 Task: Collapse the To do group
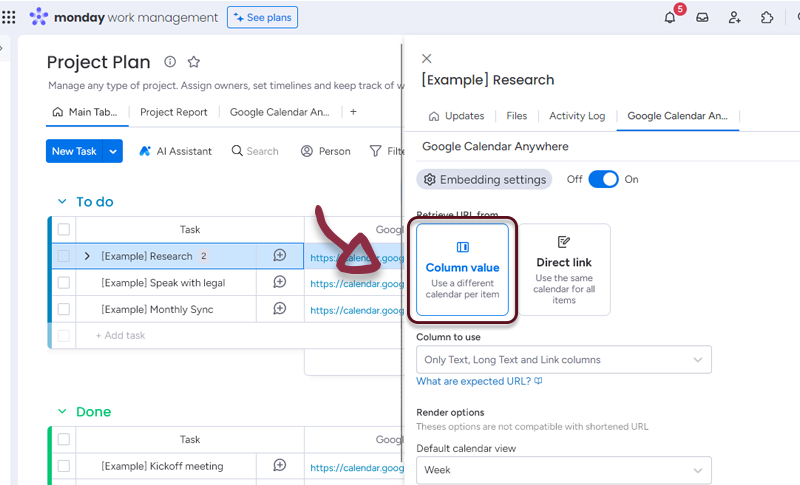[x=62, y=202]
